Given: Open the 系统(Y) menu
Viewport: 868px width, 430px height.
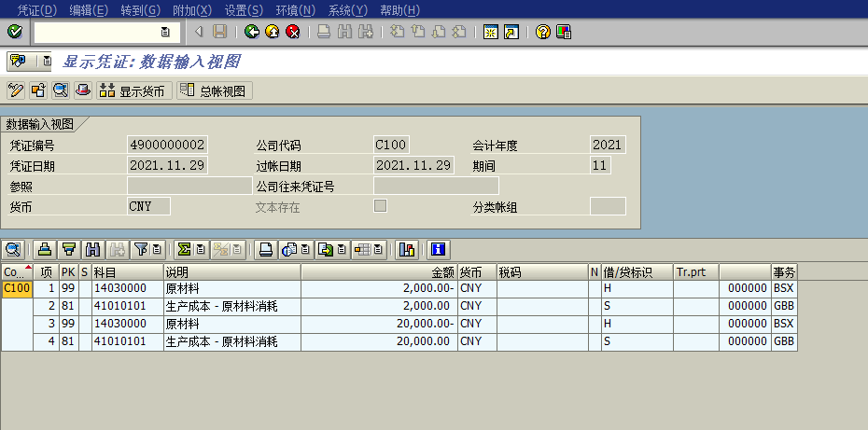Looking at the screenshot, I should (x=347, y=10).
